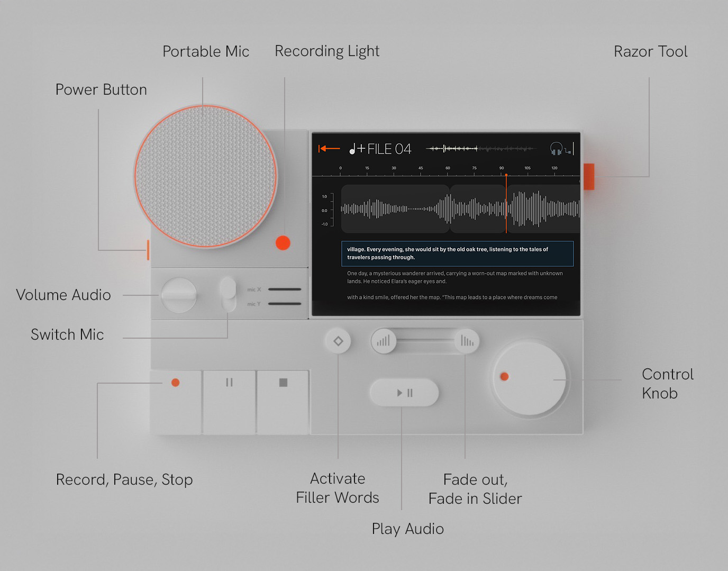Click the square stop key
The image size is (728, 571).
tap(283, 402)
